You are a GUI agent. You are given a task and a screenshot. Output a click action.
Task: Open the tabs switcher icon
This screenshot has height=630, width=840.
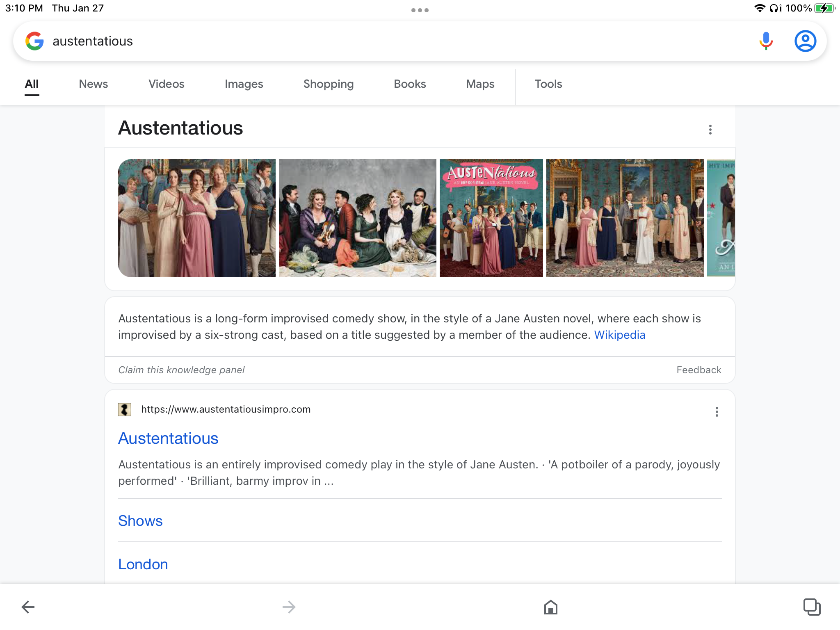coord(812,607)
